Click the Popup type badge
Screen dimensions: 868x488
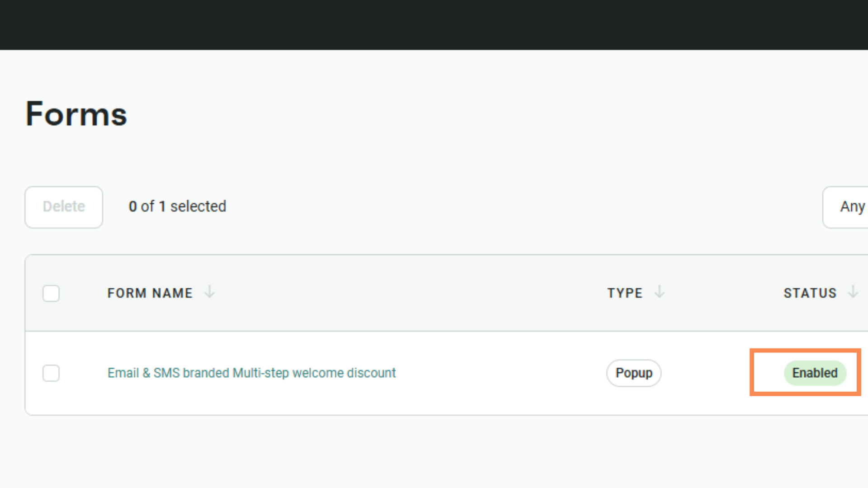[x=633, y=373]
